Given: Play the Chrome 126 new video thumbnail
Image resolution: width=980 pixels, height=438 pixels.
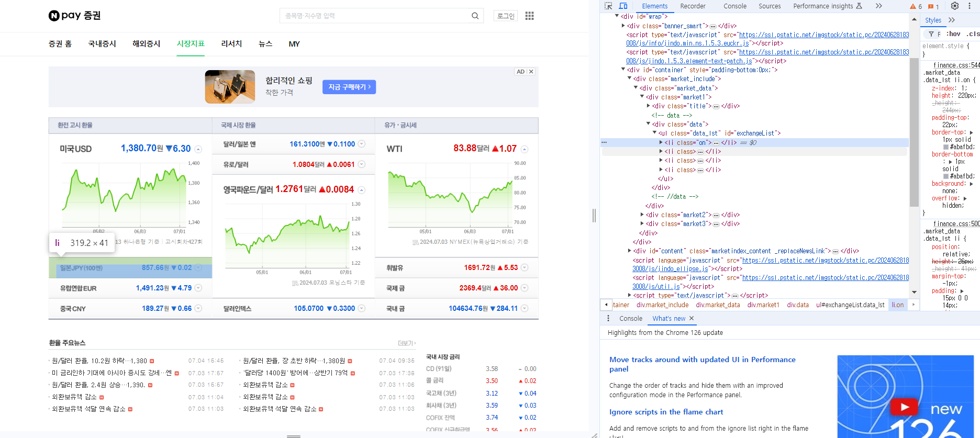Looking at the screenshot, I should (x=904, y=407).
